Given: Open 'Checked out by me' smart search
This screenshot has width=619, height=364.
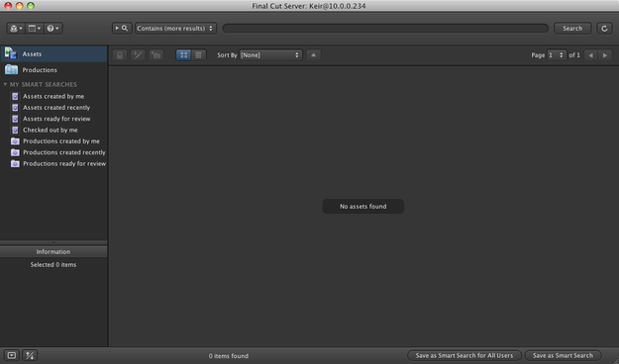Looking at the screenshot, I should 51,130.
